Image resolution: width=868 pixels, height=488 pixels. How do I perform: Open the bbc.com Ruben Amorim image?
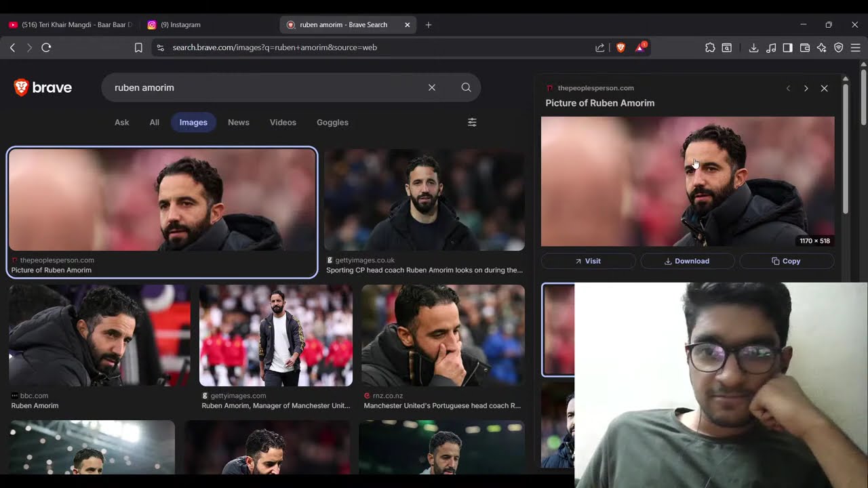100,335
